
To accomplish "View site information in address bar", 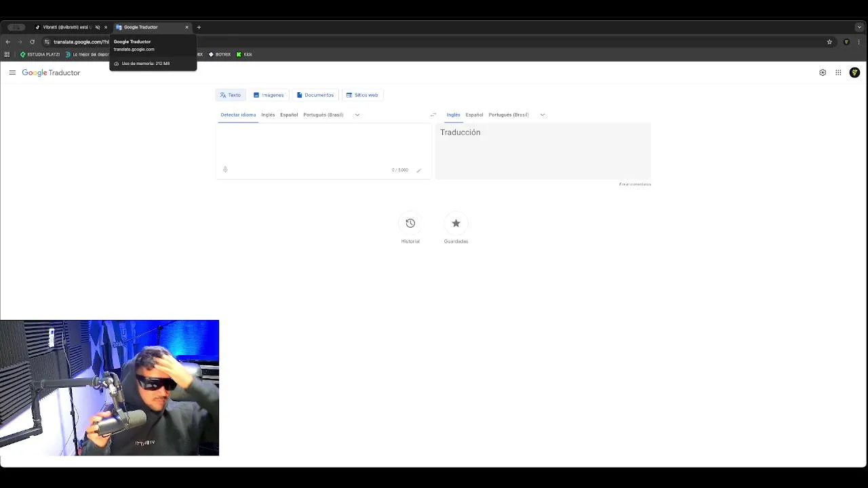I will (x=47, y=42).
